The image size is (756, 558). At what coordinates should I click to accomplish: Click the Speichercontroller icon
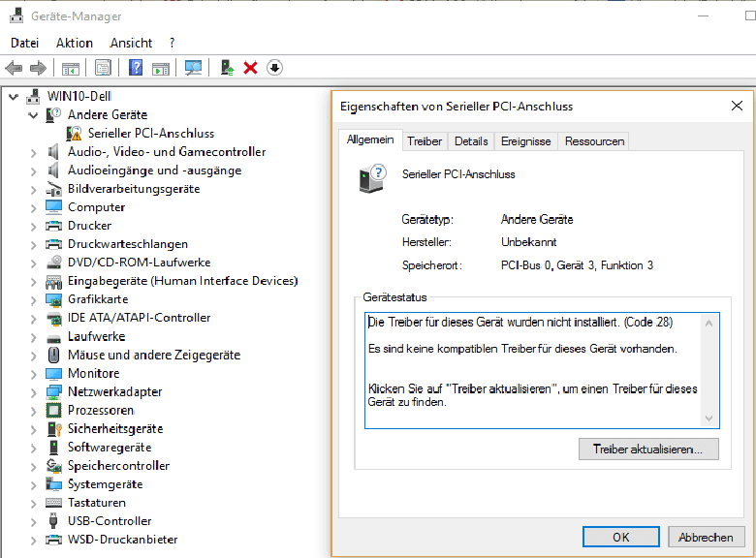tap(53, 465)
